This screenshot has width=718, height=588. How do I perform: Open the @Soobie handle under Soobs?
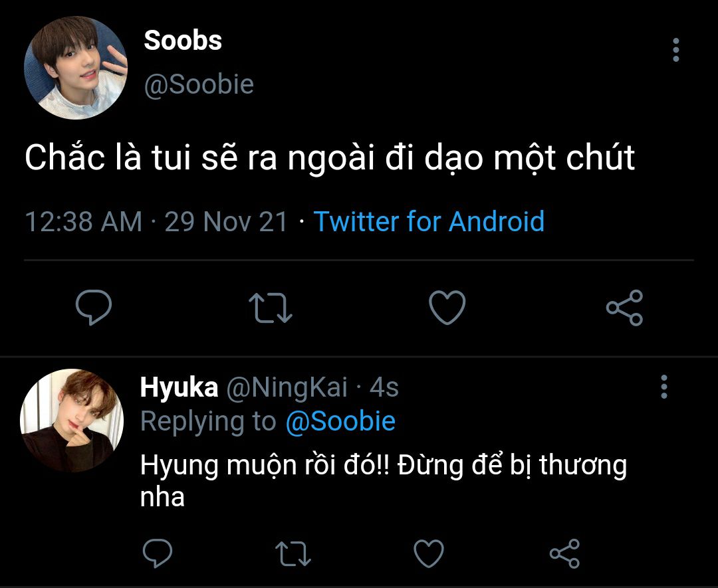click(x=199, y=84)
